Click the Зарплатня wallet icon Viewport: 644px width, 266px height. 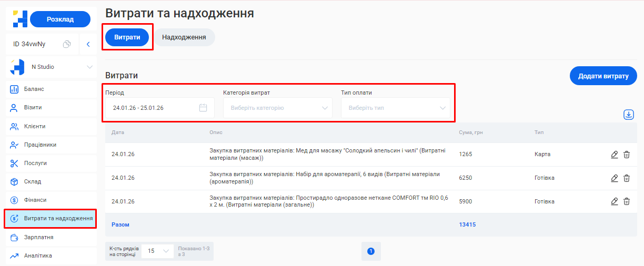point(15,237)
